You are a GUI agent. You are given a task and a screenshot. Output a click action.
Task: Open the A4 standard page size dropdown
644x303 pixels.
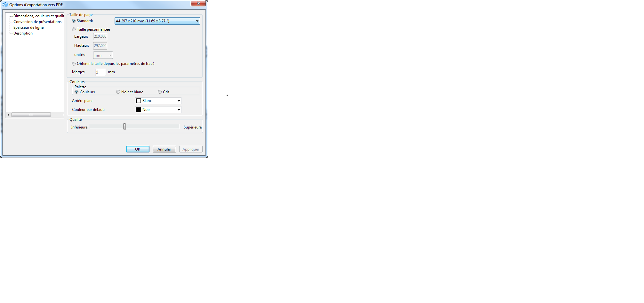[157, 21]
